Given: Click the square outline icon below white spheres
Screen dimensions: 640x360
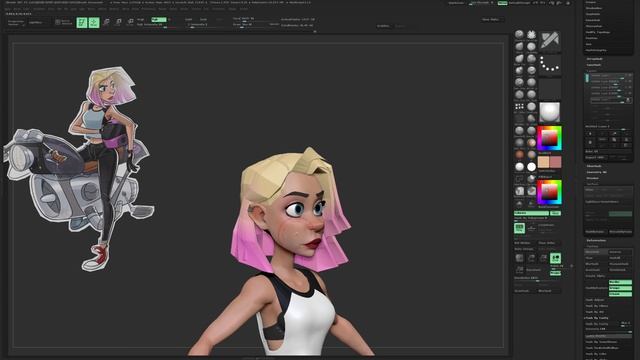Looking at the screenshot, I should pyautogui.click(x=519, y=178).
